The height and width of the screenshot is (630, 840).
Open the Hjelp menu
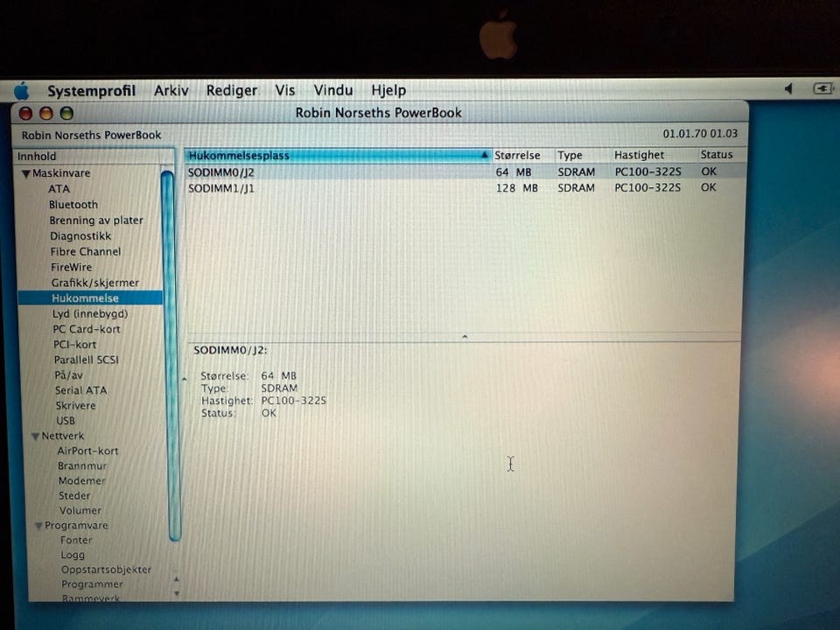tap(388, 90)
